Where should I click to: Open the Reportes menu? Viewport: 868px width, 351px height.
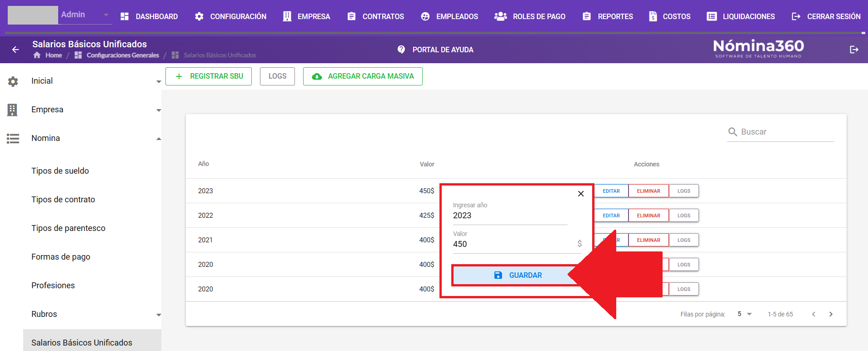click(608, 16)
